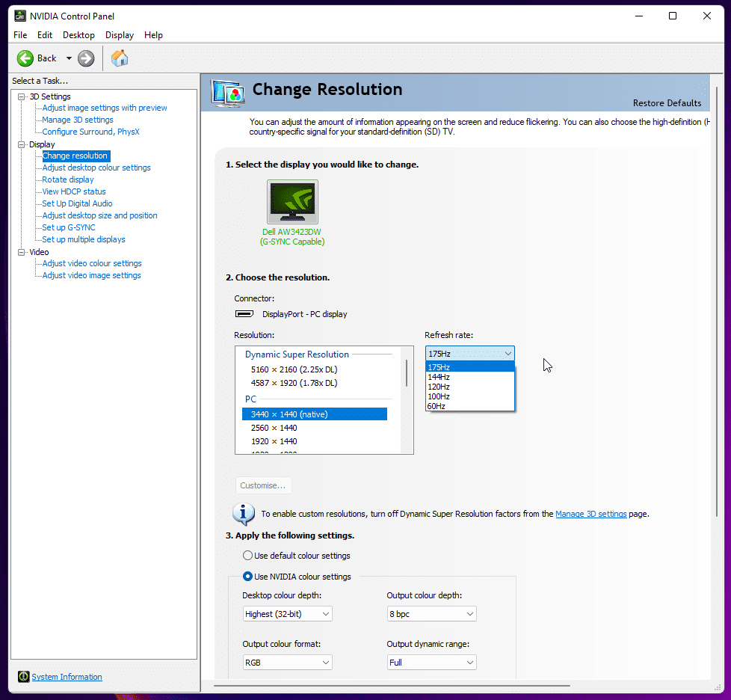The height and width of the screenshot is (700, 731).
Task: Open Set up multiple displays task
Action: (x=84, y=239)
